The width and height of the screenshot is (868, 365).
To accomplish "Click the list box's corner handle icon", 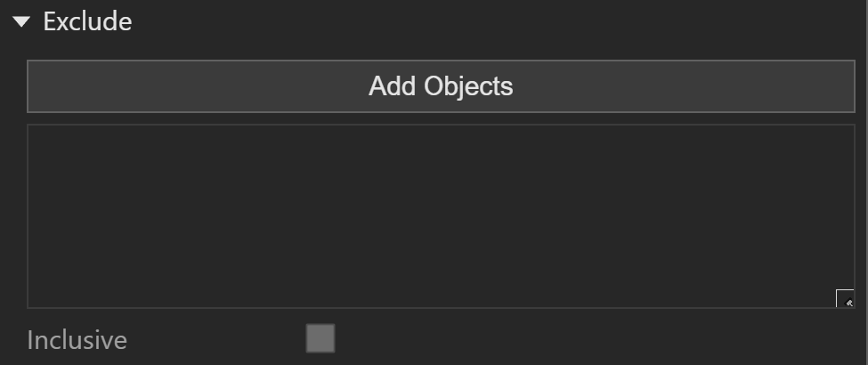I will click(845, 298).
